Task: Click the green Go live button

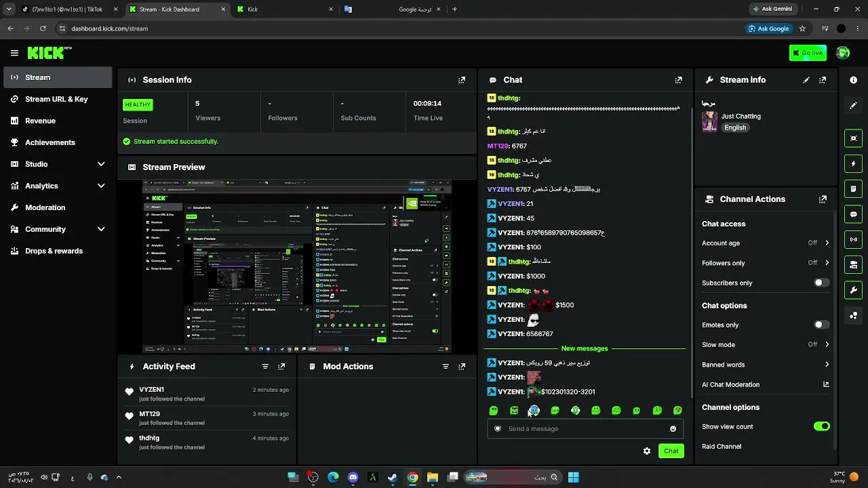Action: (x=808, y=53)
